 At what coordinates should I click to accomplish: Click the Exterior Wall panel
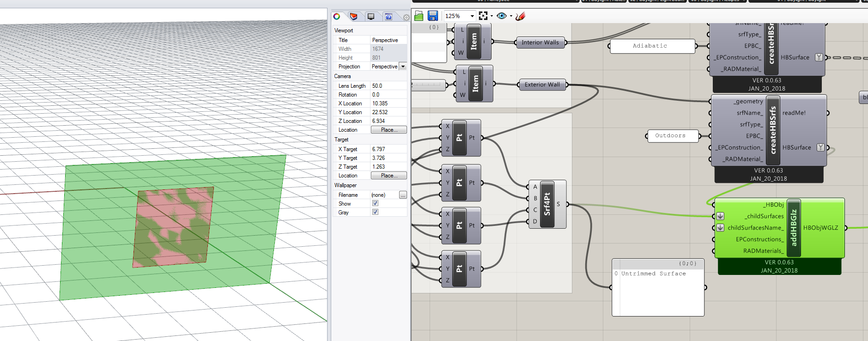pyautogui.click(x=542, y=85)
